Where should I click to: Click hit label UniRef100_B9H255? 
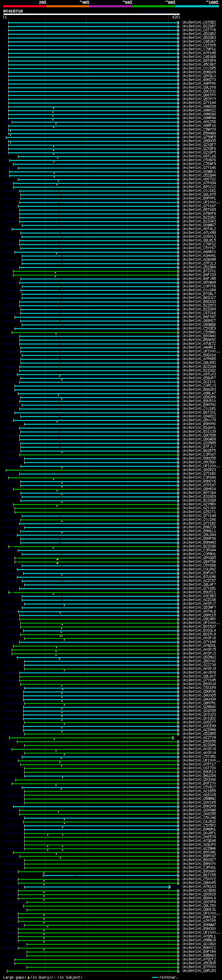199,459
